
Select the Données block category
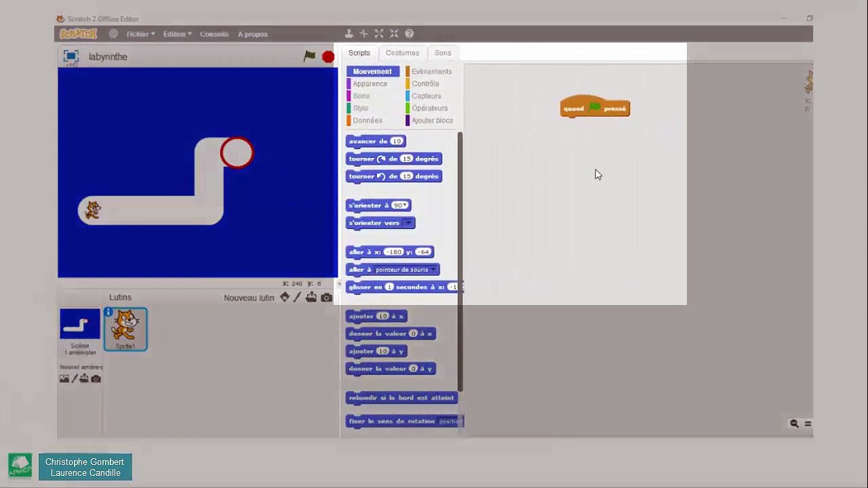click(367, 120)
